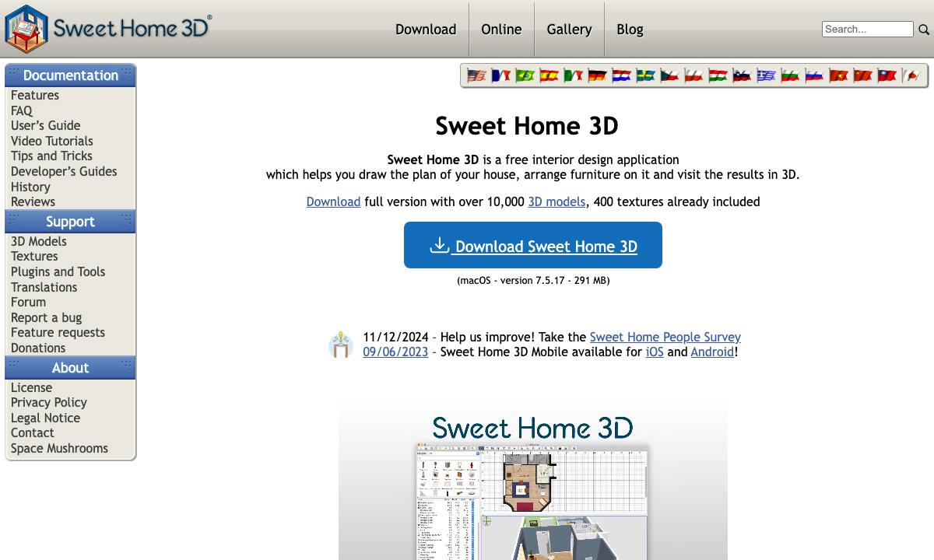The width and height of the screenshot is (934, 560).
Task: Take the Sweet Home People Survey
Action: [665, 337]
